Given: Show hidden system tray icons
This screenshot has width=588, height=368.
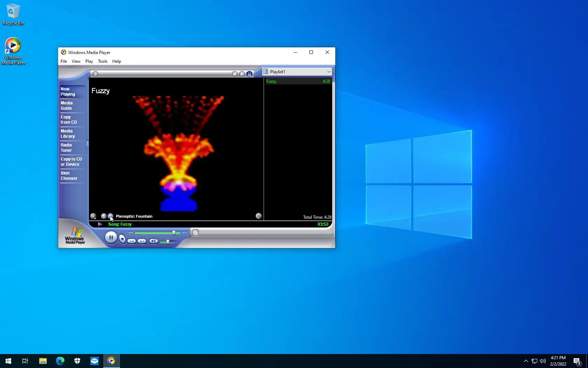Looking at the screenshot, I should tap(526, 361).
